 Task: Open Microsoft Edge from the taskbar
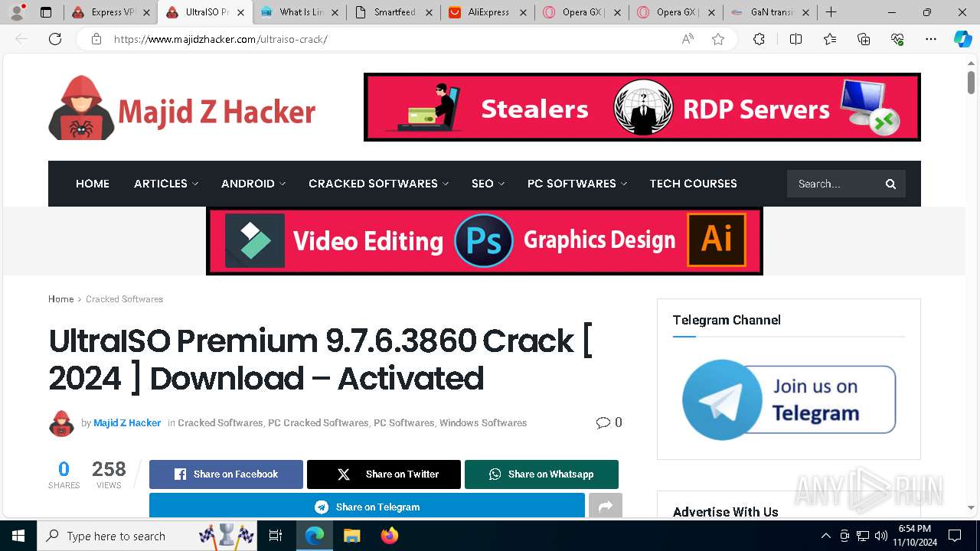click(315, 536)
